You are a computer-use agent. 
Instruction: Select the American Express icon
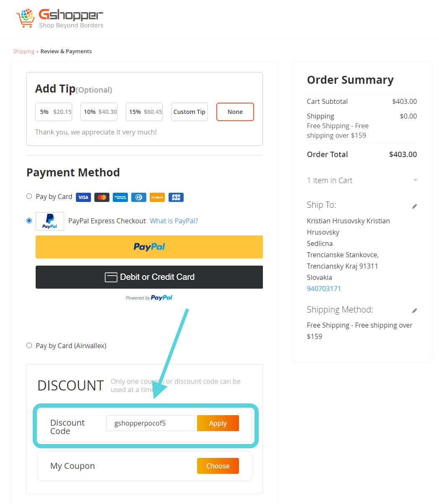pyautogui.click(x=120, y=197)
